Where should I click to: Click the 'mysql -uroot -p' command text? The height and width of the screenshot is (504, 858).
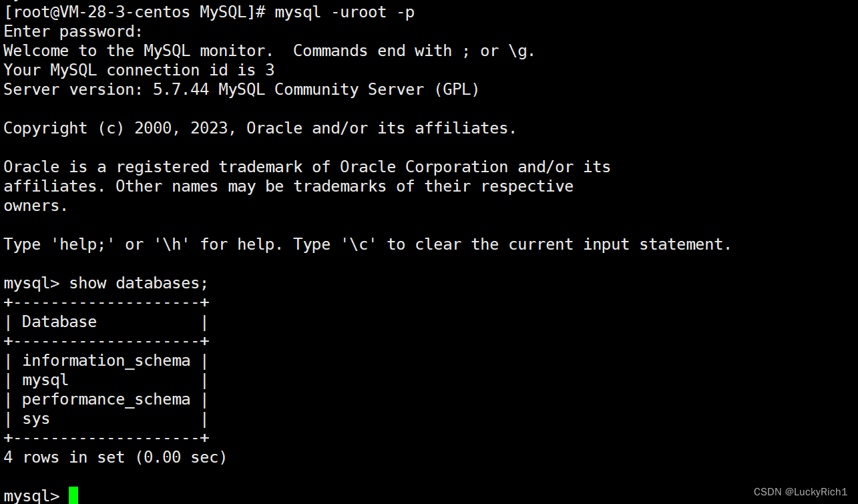345,13
